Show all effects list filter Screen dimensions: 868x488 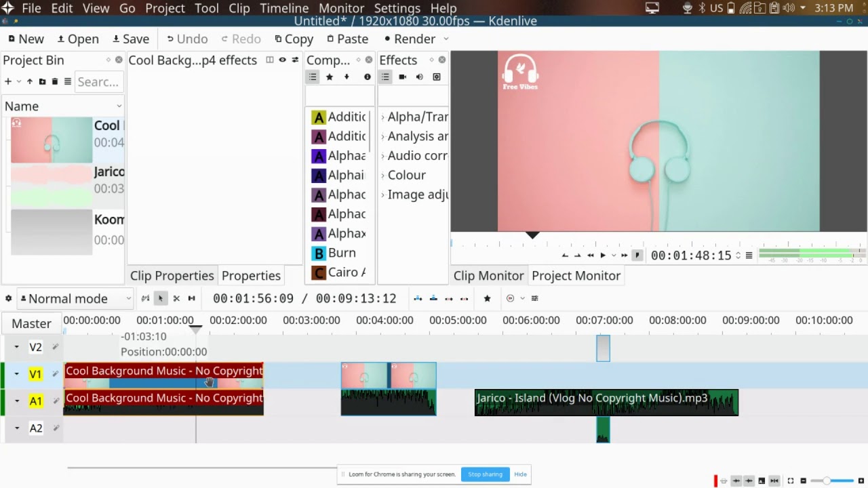[x=385, y=77]
